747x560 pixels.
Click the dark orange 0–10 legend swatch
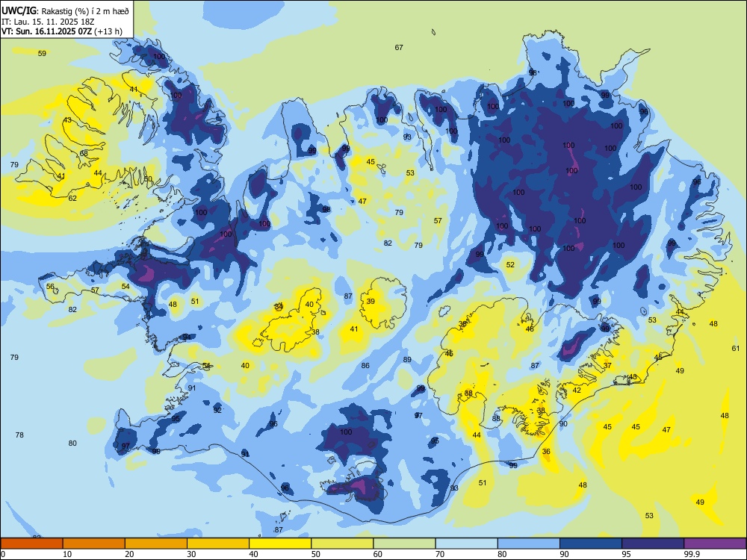coord(31,544)
